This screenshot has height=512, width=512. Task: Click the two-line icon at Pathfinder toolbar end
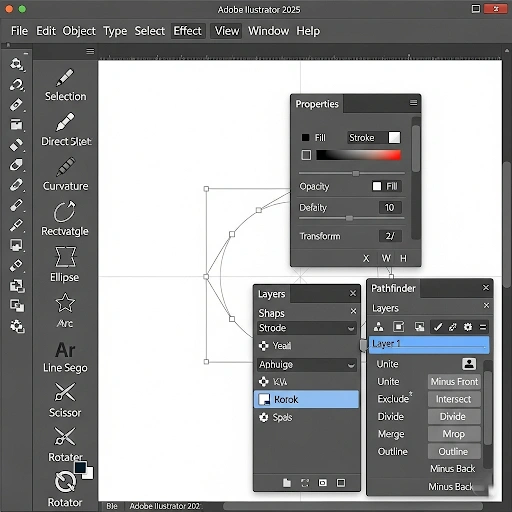coord(483,327)
